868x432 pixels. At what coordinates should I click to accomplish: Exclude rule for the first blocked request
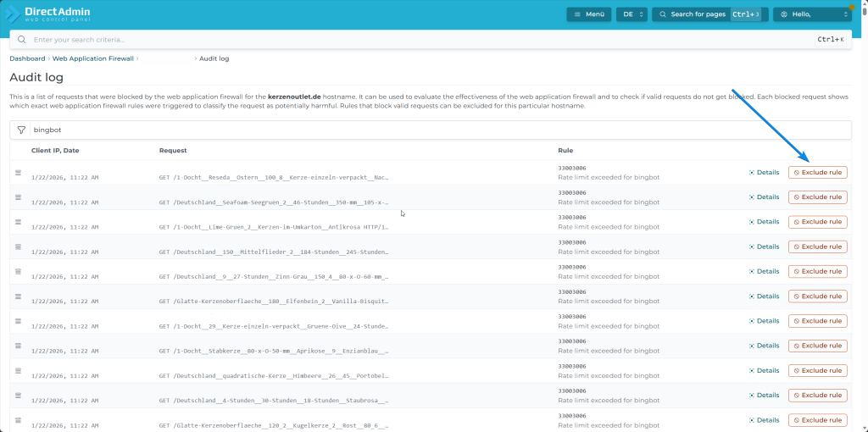[x=817, y=173]
